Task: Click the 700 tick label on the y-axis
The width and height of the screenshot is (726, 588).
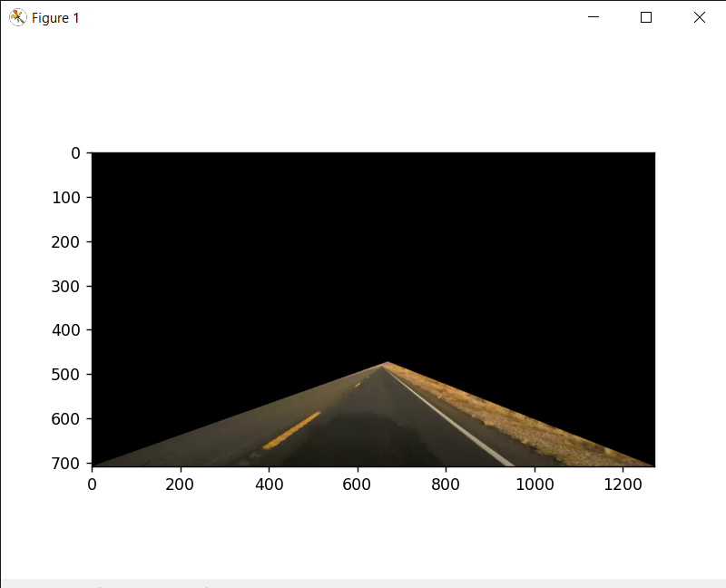Action: tap(66, 463)
